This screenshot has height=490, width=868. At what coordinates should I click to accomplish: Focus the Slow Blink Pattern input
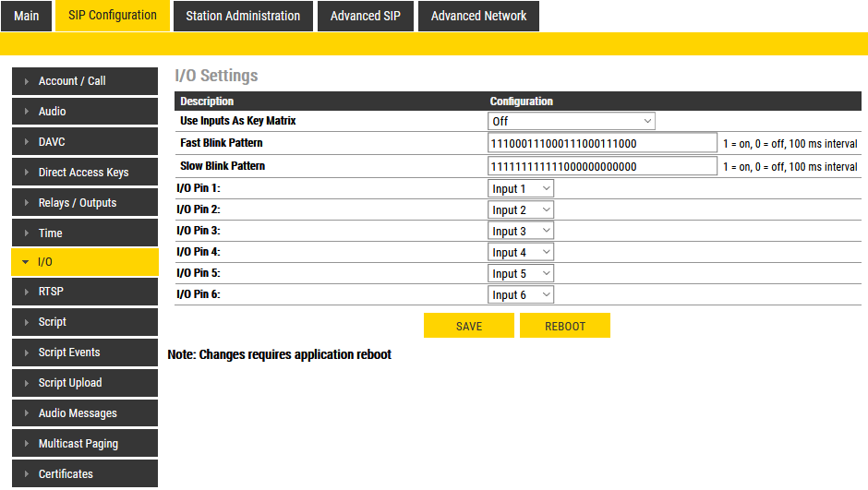[x=602, y=166]
